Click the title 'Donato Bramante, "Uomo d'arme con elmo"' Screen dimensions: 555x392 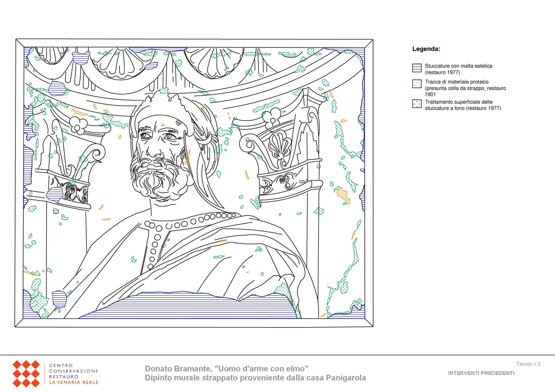(x=226, y=369)
